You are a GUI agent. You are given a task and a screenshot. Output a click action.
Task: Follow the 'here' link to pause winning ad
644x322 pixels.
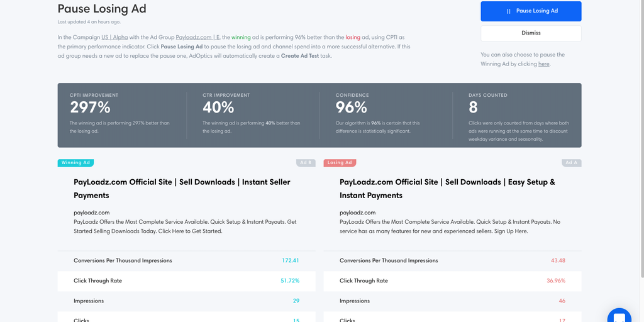tap(543, 64)
